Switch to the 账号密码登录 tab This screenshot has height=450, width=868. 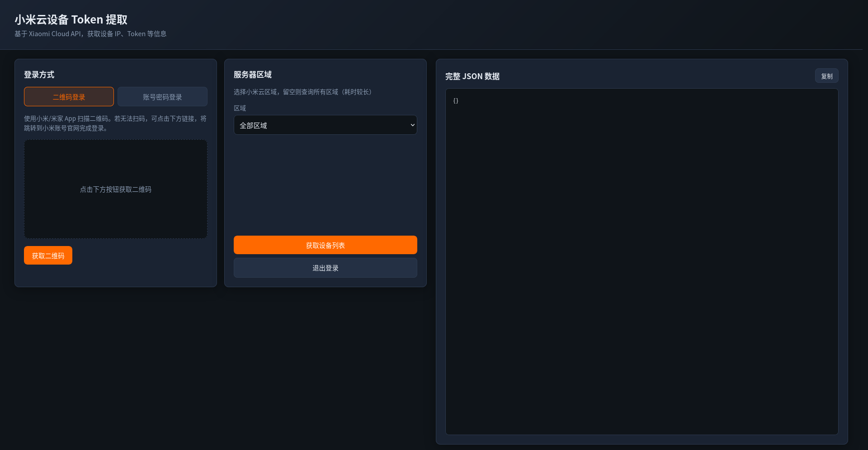pyautogui.click(x=162, y=97)
